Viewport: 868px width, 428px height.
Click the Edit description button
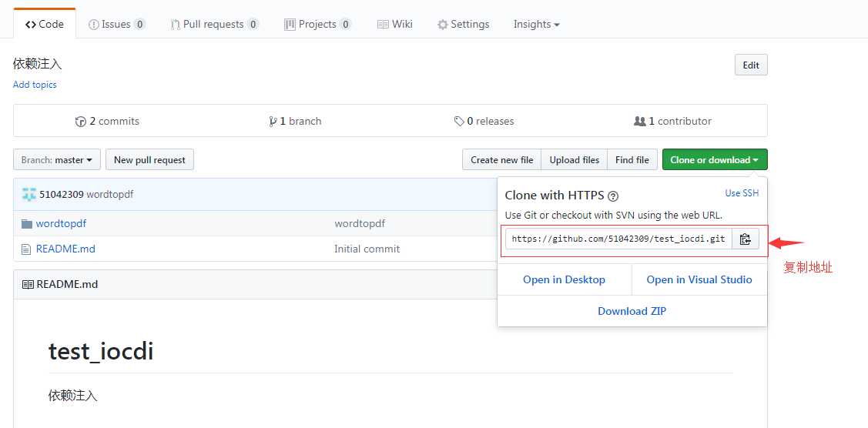[751, 65]
